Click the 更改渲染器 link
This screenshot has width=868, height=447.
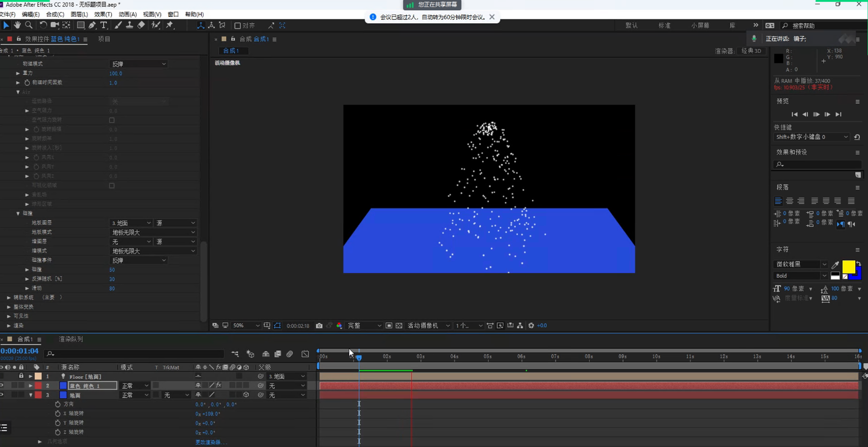click(211, 442)
